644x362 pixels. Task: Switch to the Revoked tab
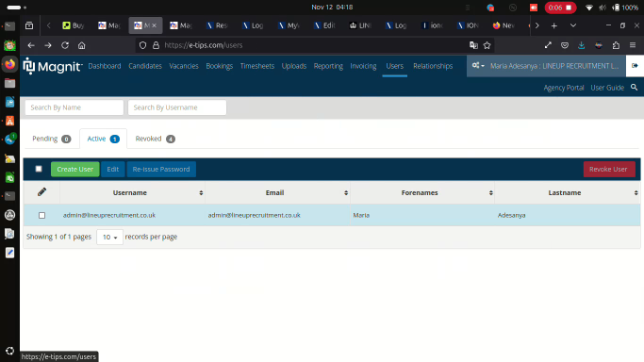click(155, 139)
